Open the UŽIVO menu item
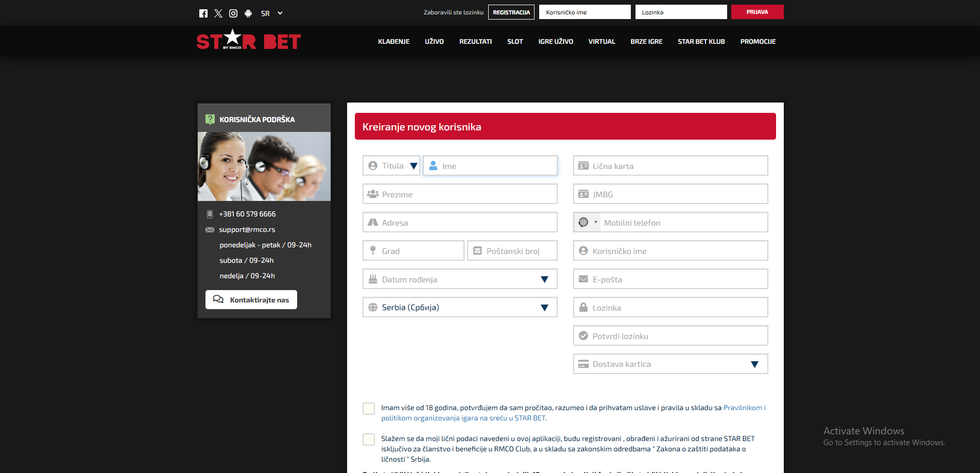The width and height of the screenshot is (980, 473). coord(434,42)
